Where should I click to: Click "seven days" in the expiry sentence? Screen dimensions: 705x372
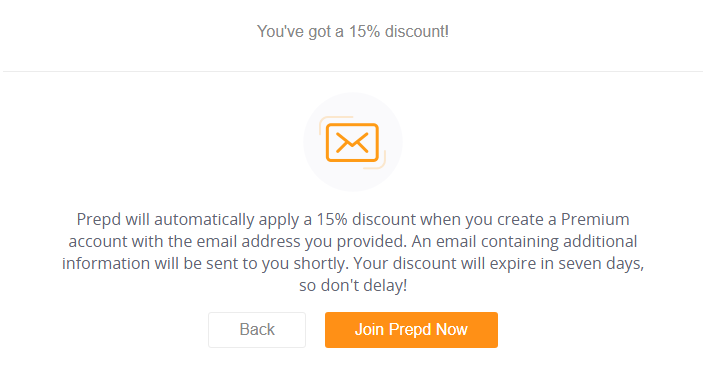(601, 264)
